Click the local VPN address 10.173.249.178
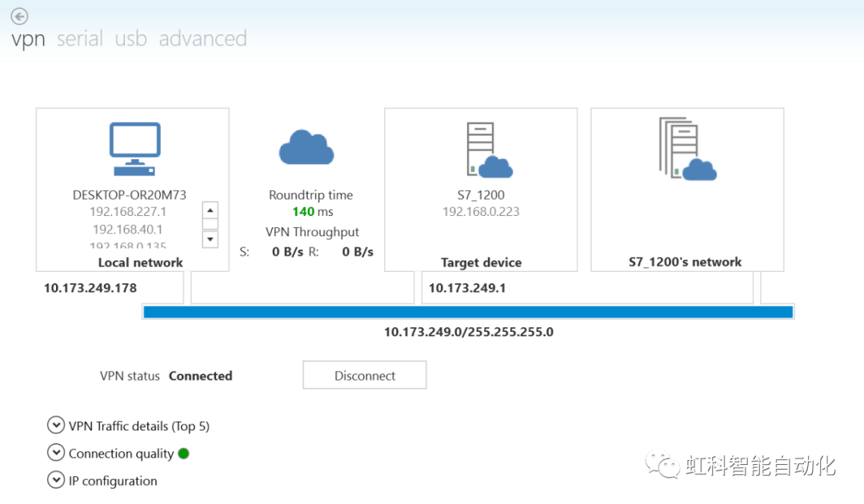This screenshot has height=504, width=864. click(90, 288)
